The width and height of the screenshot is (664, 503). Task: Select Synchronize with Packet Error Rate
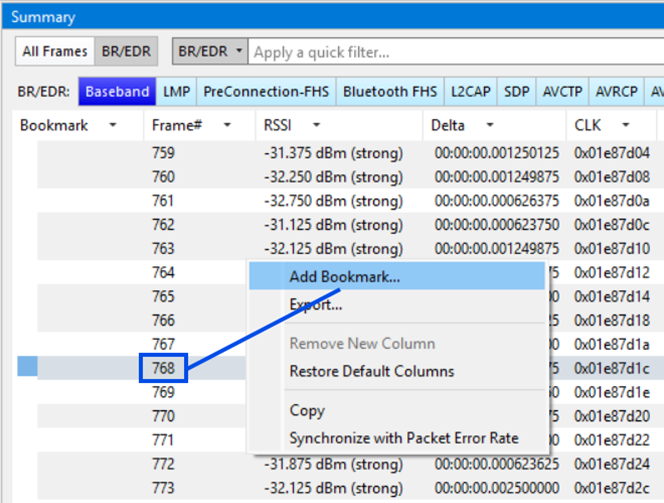(397, 438)
